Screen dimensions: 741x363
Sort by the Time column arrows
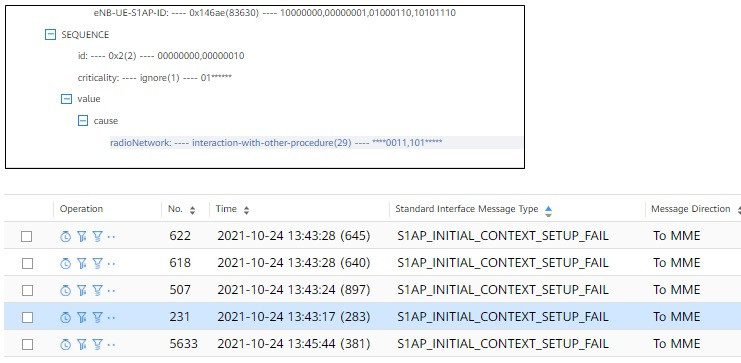click(x=246, y=210)
